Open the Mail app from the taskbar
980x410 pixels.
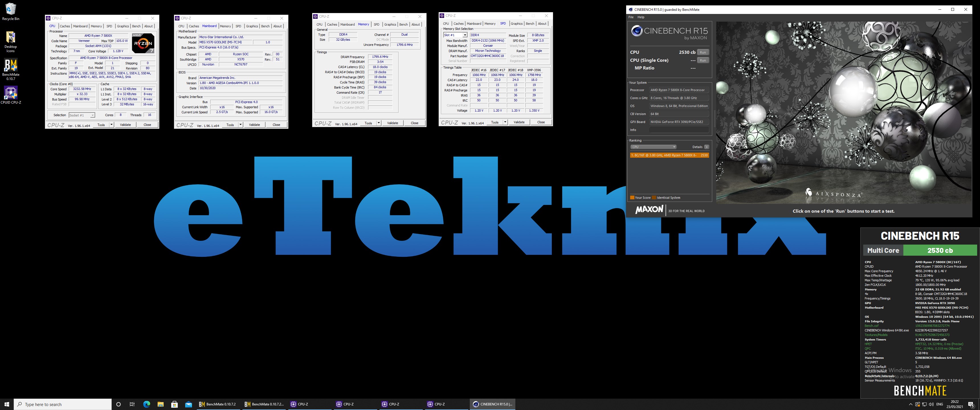point(188,404)
